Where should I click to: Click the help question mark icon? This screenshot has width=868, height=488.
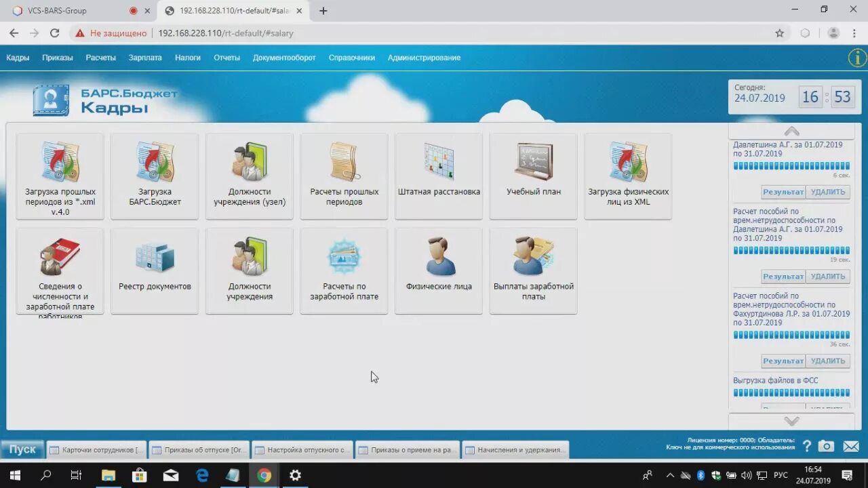pos(807,446)
